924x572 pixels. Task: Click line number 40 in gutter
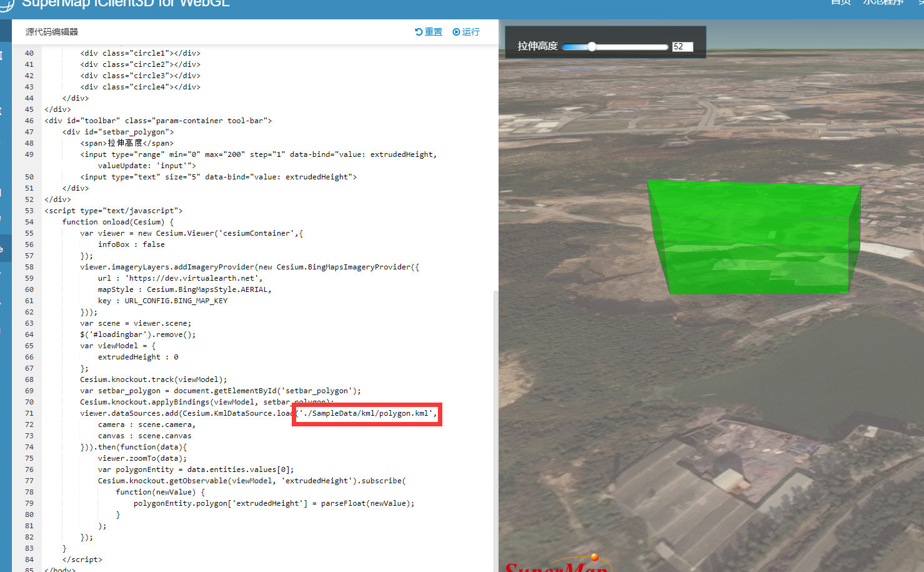[x=29, y=53]
